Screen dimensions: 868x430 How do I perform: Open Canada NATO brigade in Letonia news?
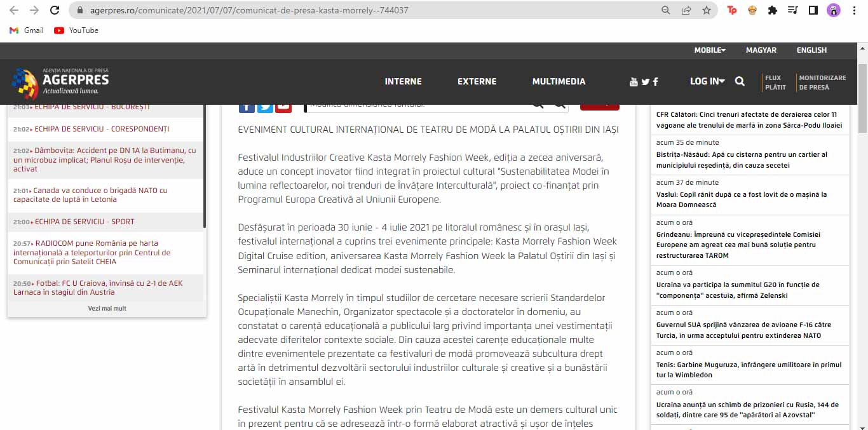(90, 195)
